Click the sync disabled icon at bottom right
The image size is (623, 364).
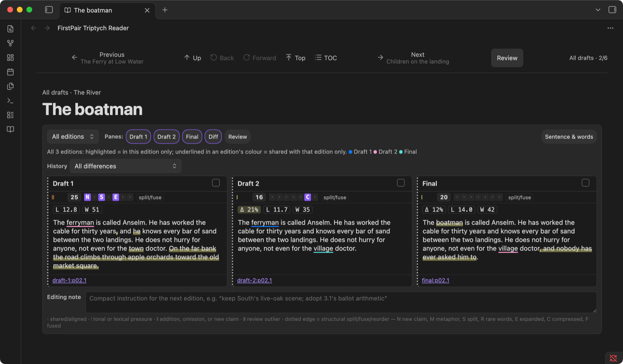click(613, 358)
